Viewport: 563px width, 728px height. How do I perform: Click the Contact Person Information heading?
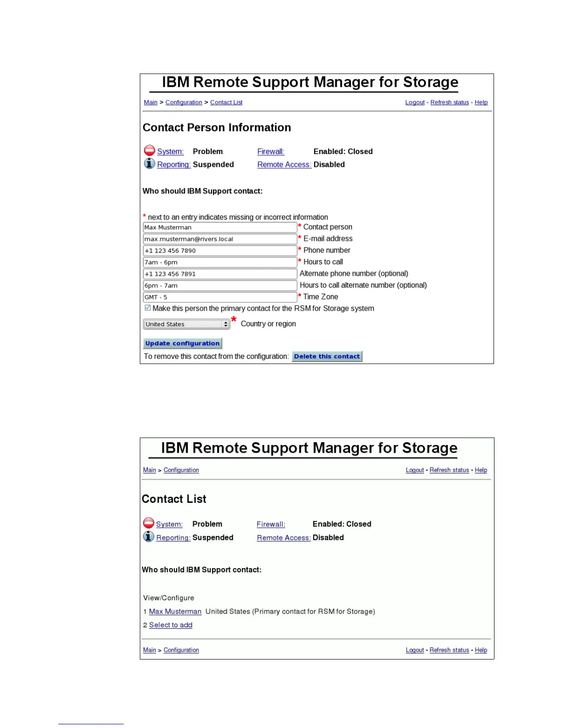pos(217,127)
